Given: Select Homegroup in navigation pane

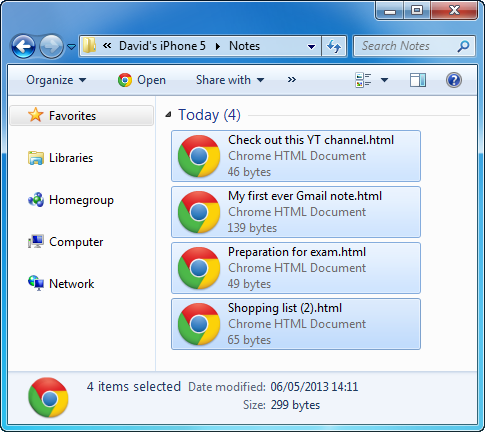Looking at the screenshot, I should 81,200.
